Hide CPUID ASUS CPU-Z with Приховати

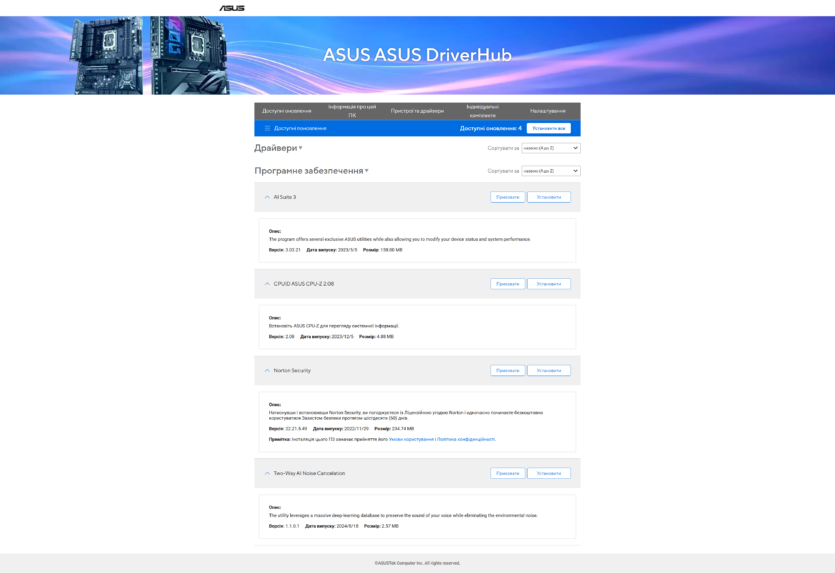tap(507, 284)
